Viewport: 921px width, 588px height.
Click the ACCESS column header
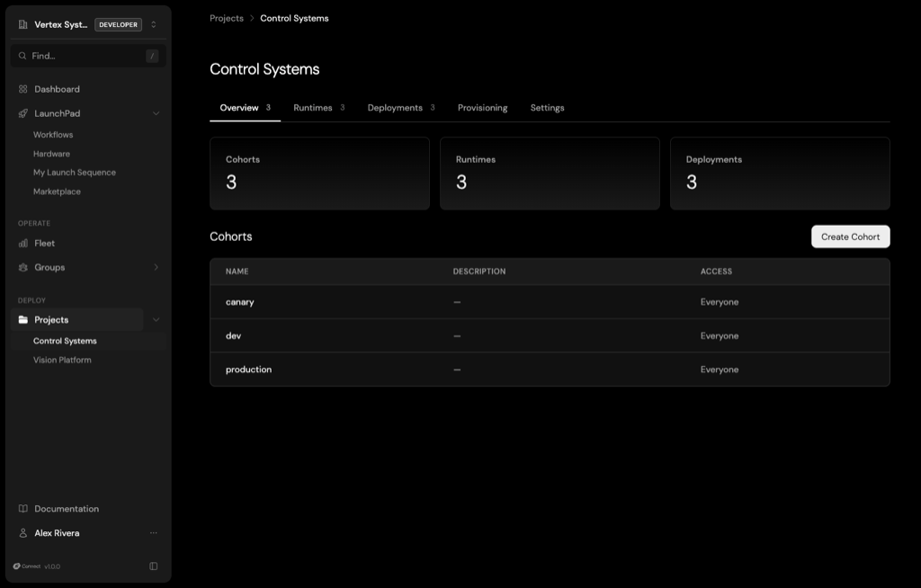click(x=716, y=272)
